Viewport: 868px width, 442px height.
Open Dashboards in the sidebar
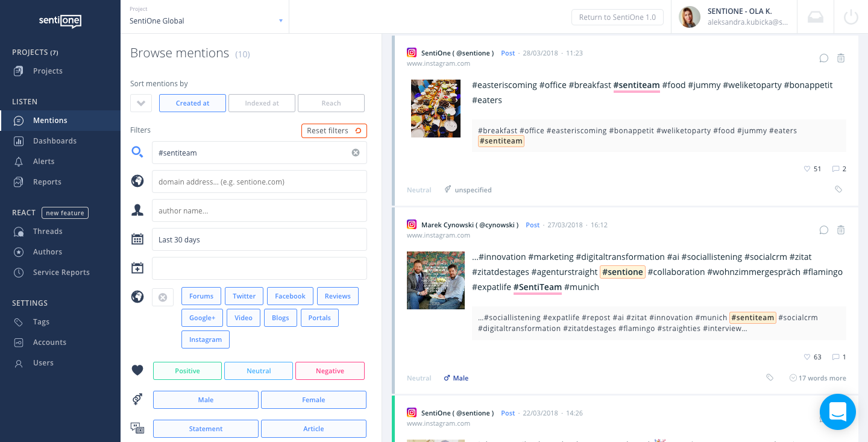coord(54,141)
